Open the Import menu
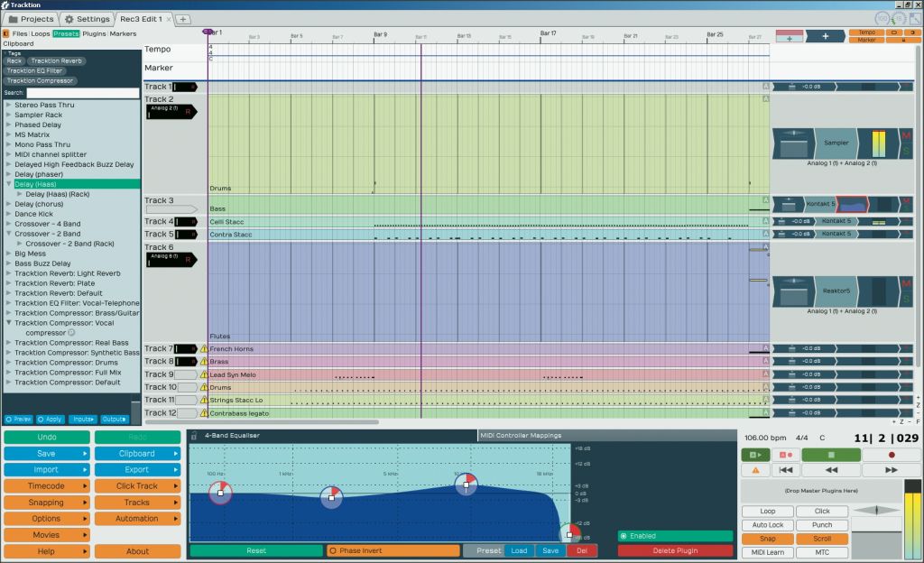The image size is (924, 563). tap(47, 470)
